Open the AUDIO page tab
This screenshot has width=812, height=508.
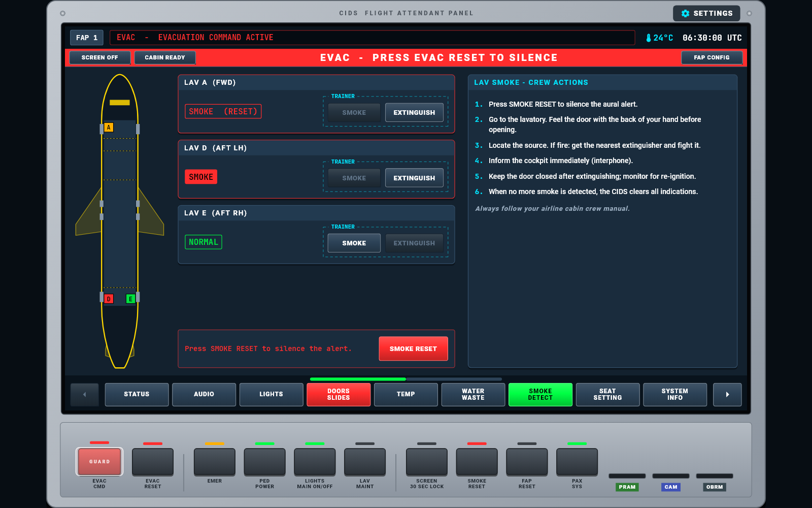click(204, 394)
